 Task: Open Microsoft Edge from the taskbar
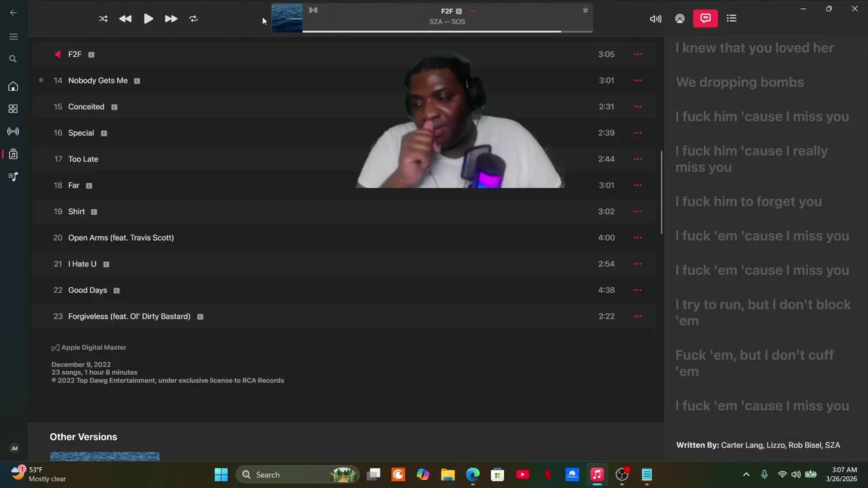[473, 474]
